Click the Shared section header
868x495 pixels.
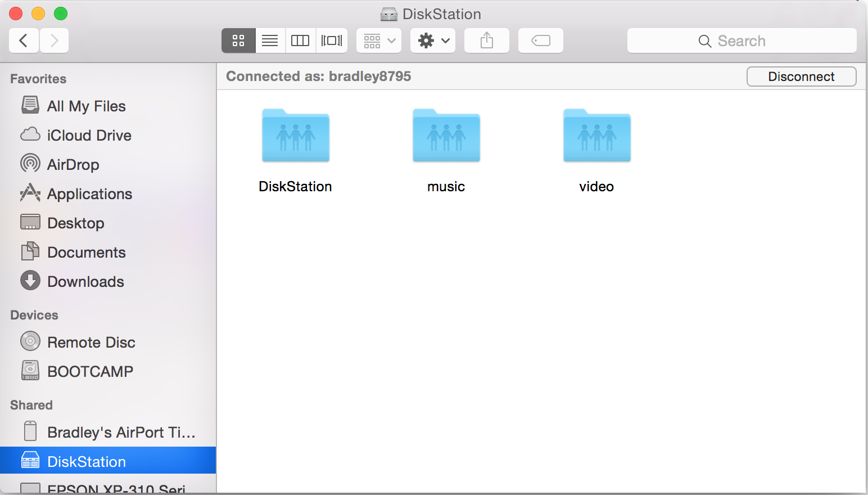pyautogui.click(x=31, y=405)
